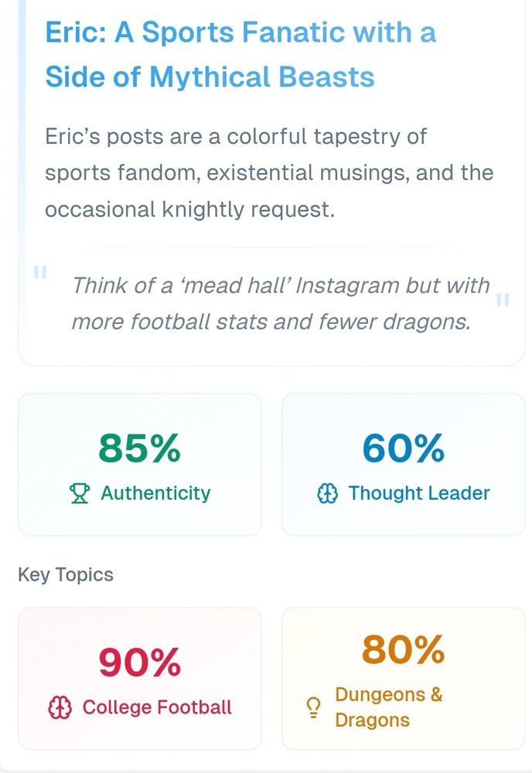Tap the 90% college football score
This screenshot has height=773, width=532.
tap(139, 662)
